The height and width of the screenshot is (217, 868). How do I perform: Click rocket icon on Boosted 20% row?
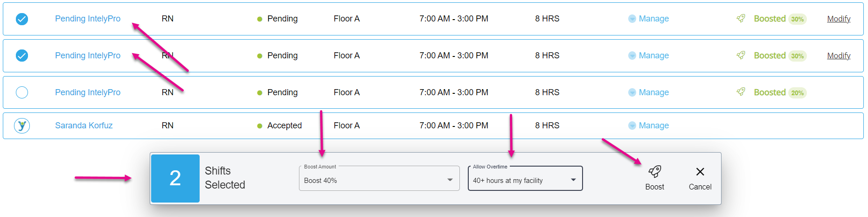click(741, 92)
